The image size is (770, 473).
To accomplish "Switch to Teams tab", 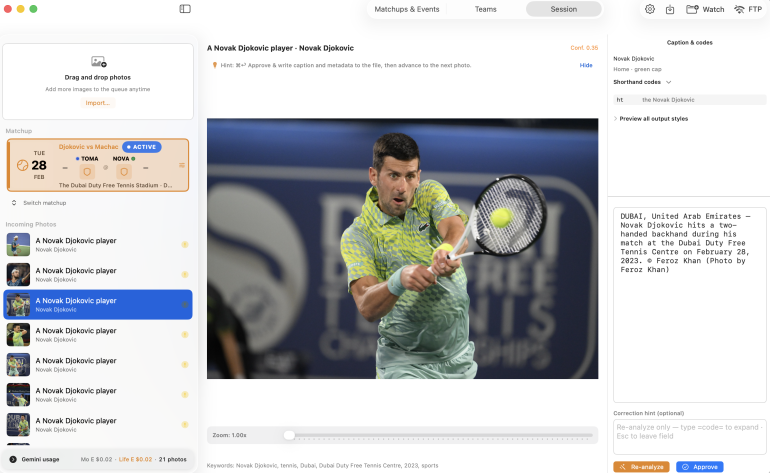I will (x=486, y=9).
